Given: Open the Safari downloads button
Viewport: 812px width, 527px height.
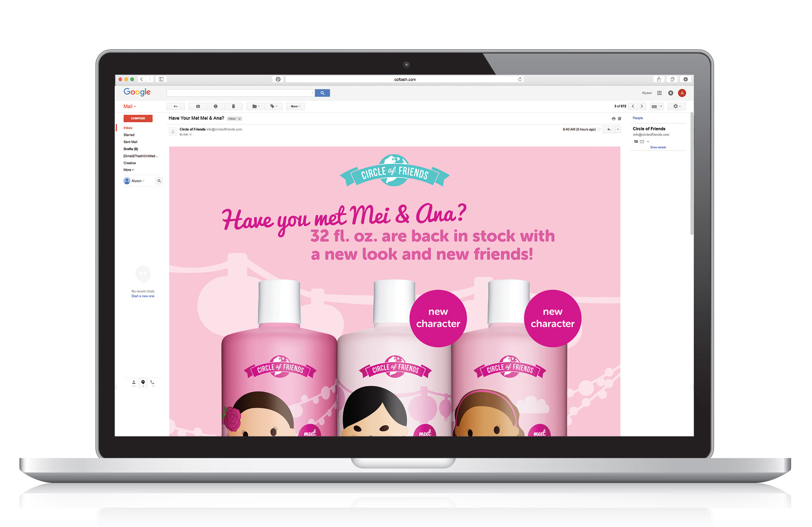Looking at the screenshot, I should tap(686, 79).
